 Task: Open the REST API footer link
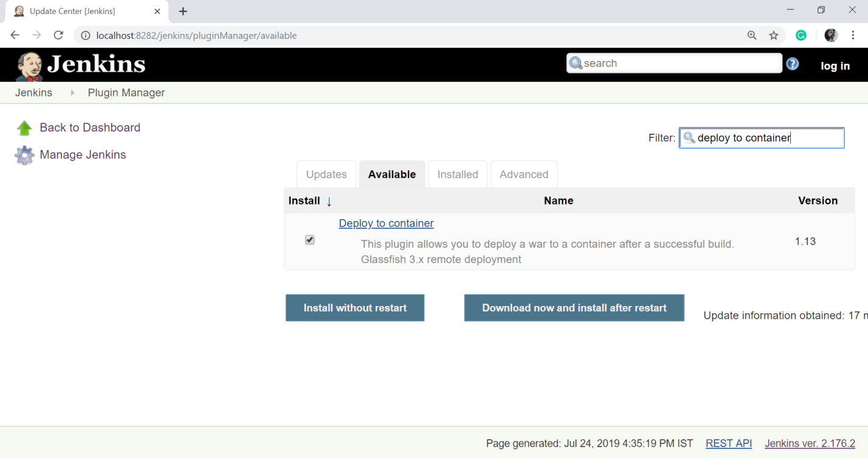(x=728, y=443)
